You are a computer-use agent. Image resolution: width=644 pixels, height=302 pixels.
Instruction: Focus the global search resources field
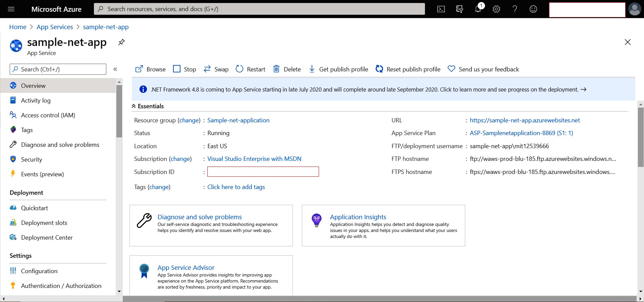click(259, 9)
